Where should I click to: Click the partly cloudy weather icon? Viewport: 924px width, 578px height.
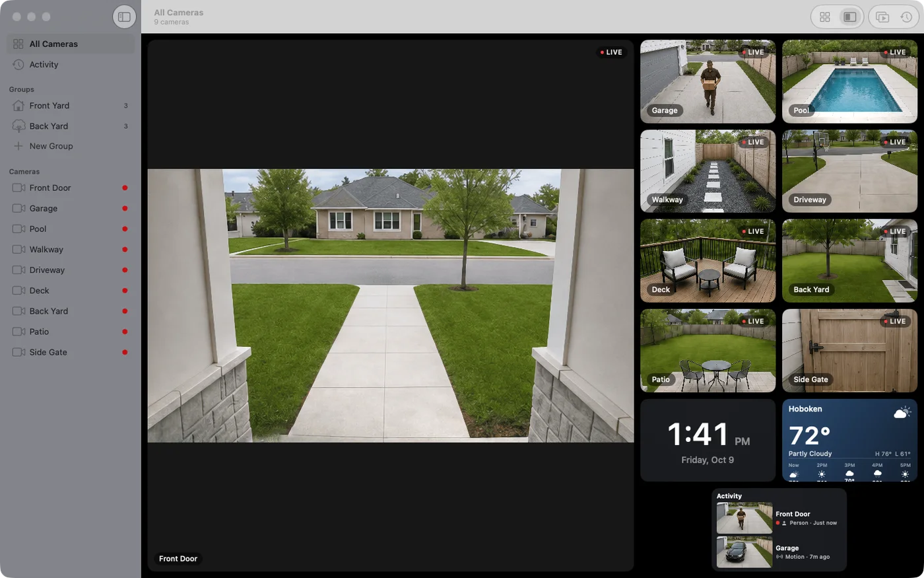coord(902,413)
